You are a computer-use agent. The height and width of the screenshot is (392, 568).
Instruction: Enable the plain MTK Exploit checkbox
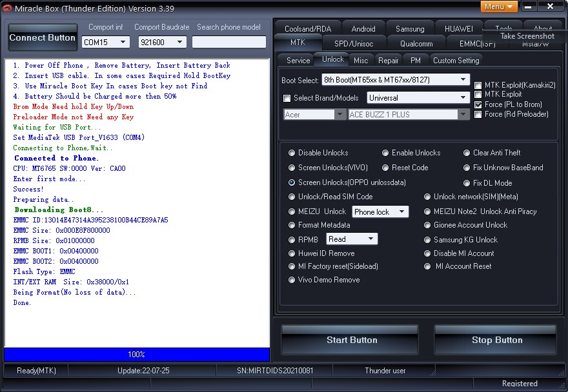tap(478, 95)
